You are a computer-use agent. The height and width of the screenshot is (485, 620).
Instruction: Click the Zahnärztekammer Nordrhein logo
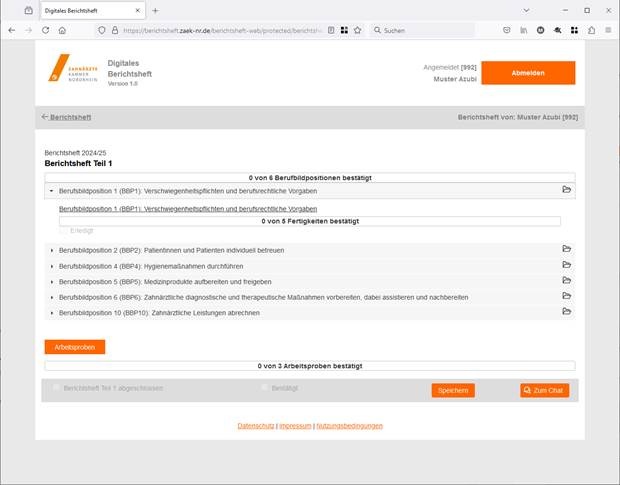coord(73,68)
